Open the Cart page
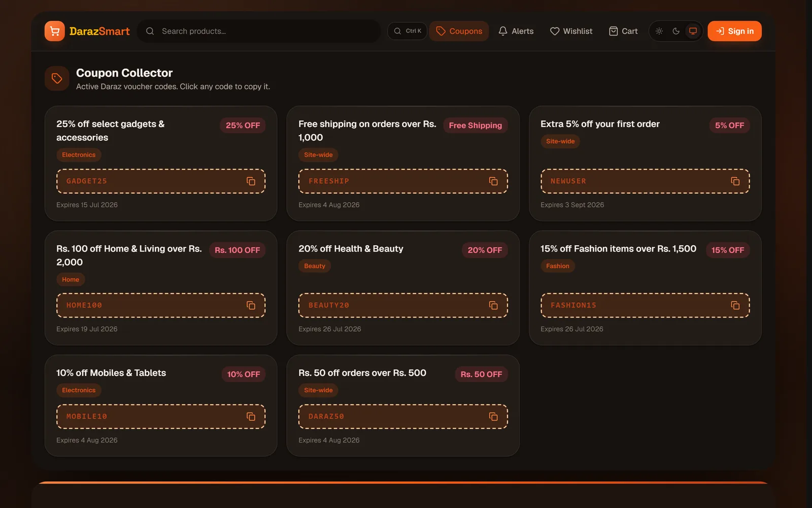Screen dimensions: 812x508 point(623,31)
